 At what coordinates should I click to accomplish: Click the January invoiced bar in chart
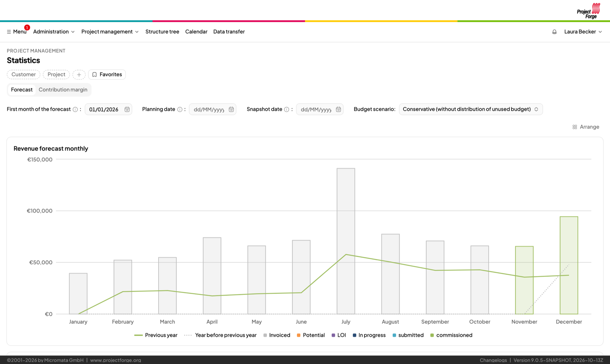(x=78, y=294)
